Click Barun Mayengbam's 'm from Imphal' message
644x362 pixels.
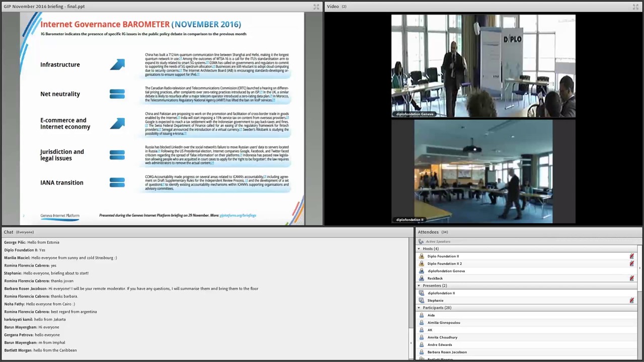click(35, 342)
